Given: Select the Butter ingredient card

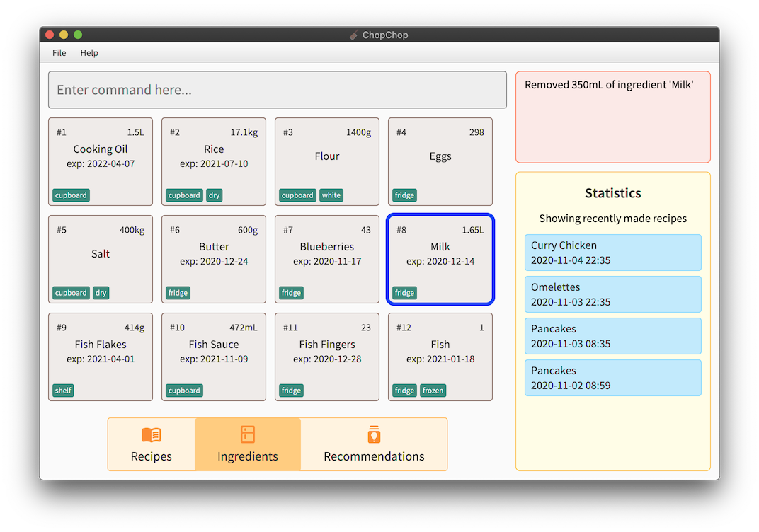Looking at the screenshot, I should point(214,259).
